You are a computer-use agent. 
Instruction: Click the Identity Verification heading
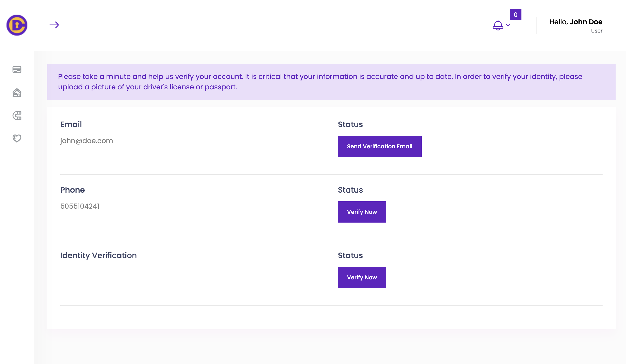click(x=98, y=255)
